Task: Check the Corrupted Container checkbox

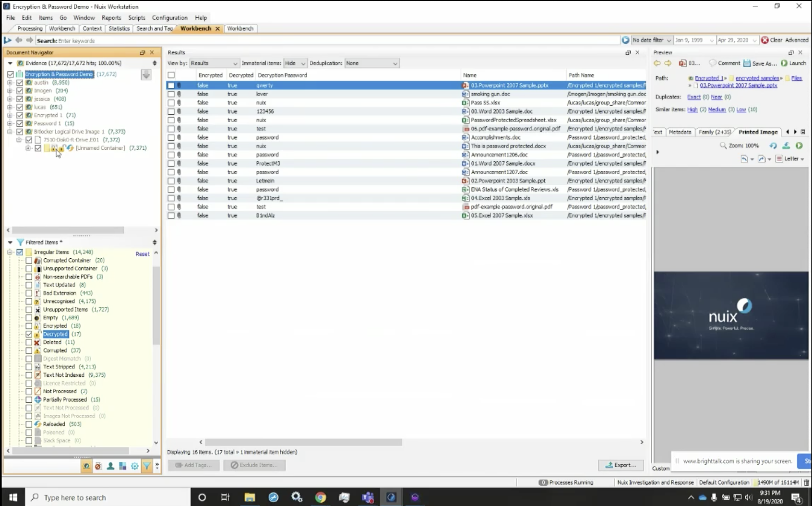Action: point(29,260)
